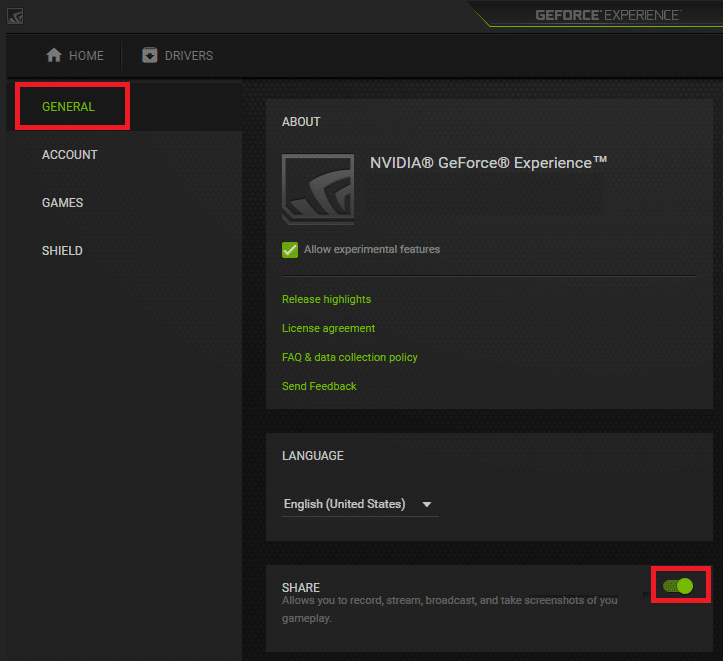This screenshot has height=661, width=723.
Task: Open the Drivers page label
Action: tap(189, 56)
